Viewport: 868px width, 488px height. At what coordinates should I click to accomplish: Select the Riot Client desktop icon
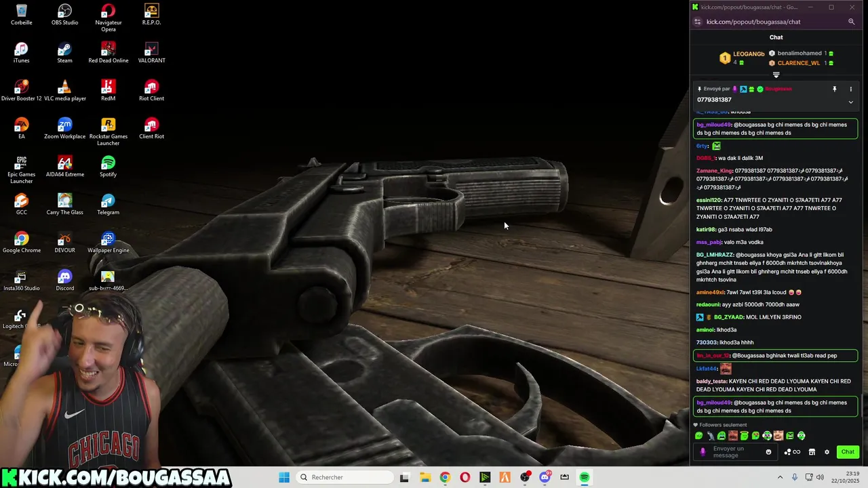click(x=152, y=90)
